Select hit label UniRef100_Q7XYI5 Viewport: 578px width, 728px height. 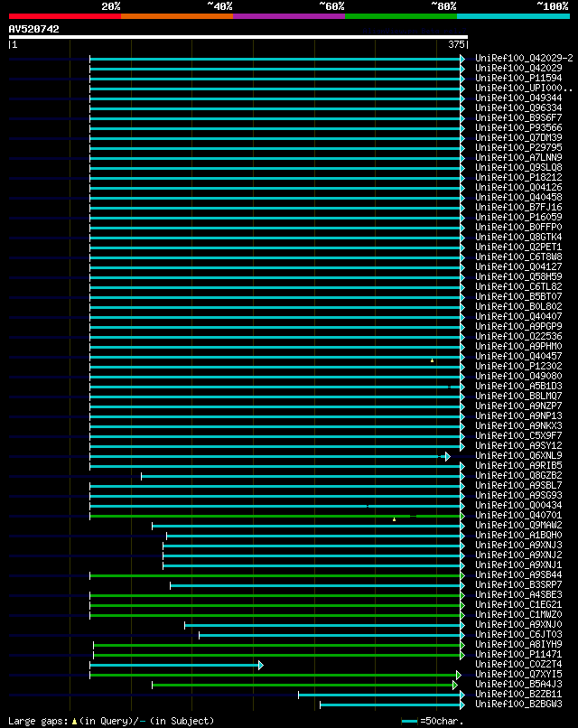click(x=518, y=674)
